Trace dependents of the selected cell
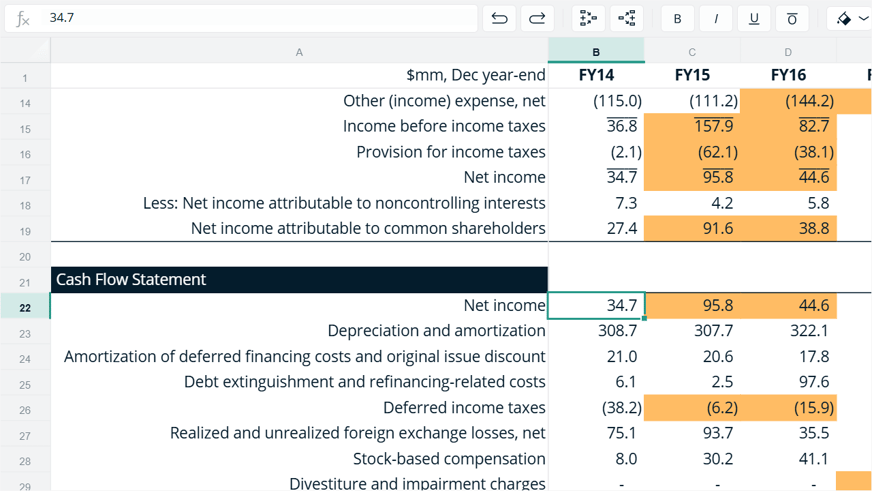The image size is (872, 491). (627, 18)
